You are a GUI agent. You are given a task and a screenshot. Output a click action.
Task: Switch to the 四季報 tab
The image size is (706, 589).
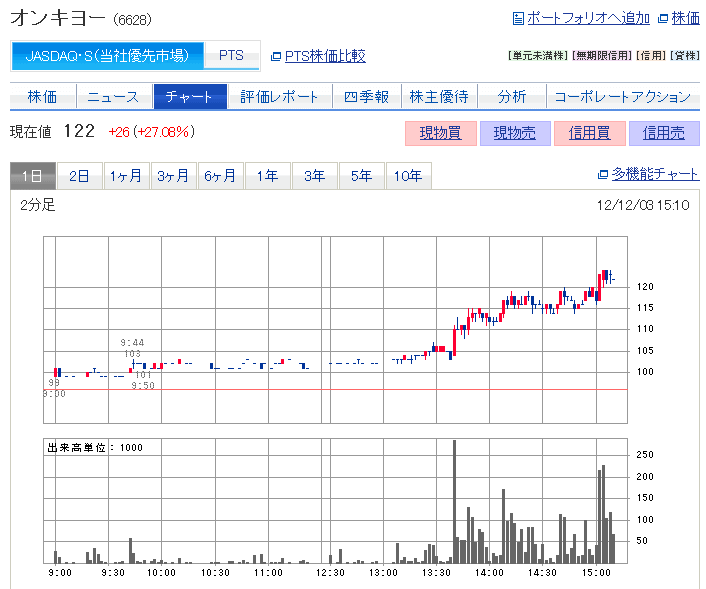click(x=366, y=97)
